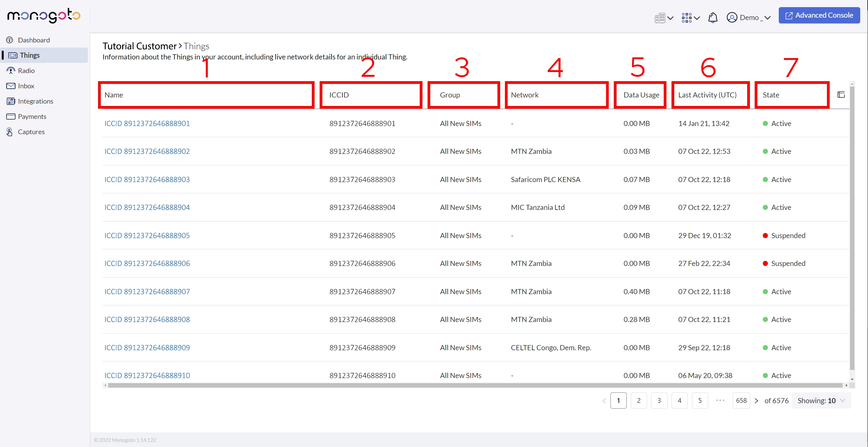Image resolution: width=868 pixels, height=447 pixels.
Task: Sort by the Name column header
Action: pyautogui.click(x=114, y=95)
